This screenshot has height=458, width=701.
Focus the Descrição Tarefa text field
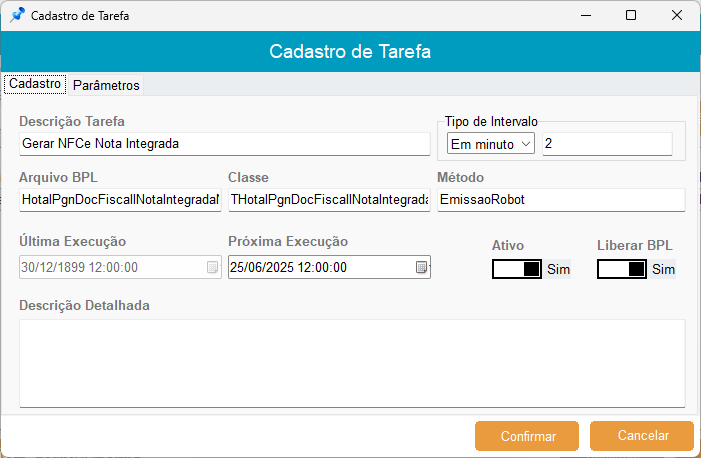click(x=224, y=144)
